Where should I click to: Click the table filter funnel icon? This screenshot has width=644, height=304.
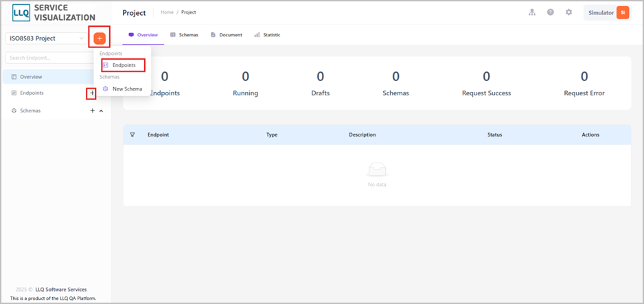[x=133, y=135]
